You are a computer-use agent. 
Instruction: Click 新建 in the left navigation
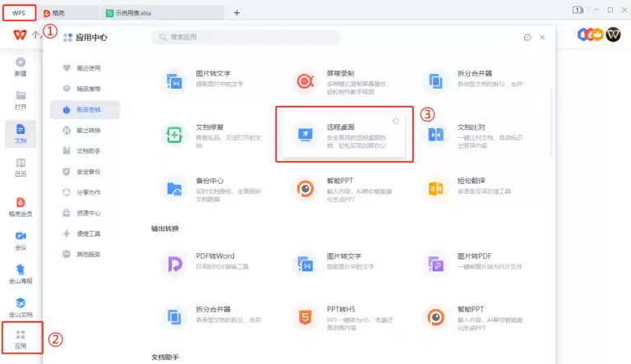(x=21, y=67)
